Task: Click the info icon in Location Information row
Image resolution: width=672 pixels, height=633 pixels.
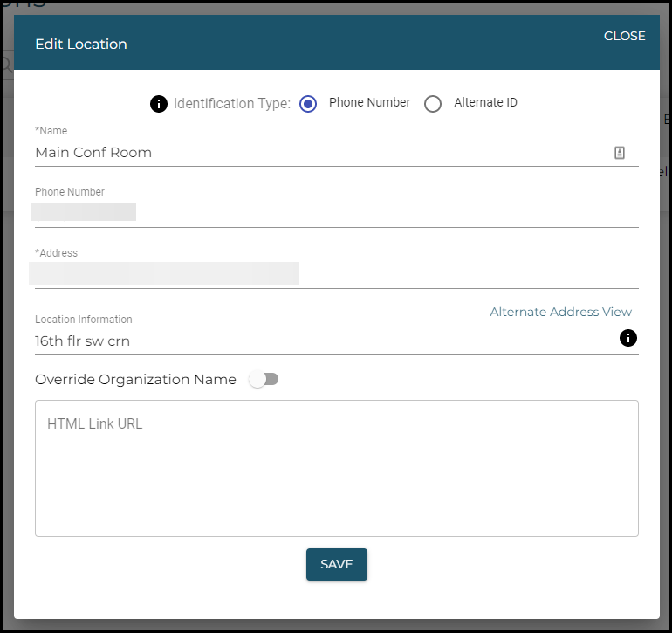Action: pos(628,338)
